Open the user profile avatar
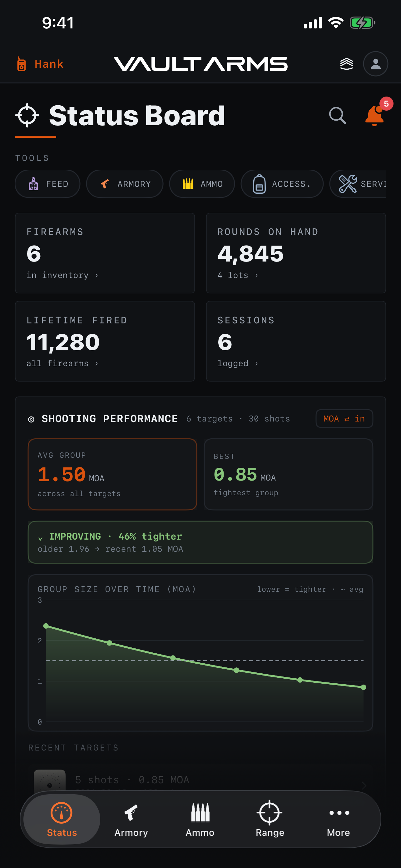 pyautogui.click(x=375, y=64)
